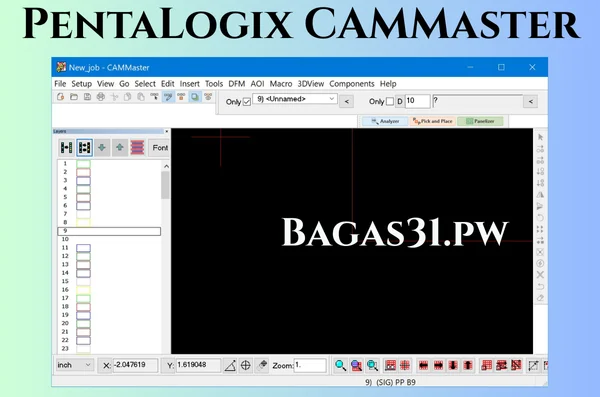The image size is (600, 397).
Task: Click the < button next to the ? field
Action: click(x=531, y=101)
